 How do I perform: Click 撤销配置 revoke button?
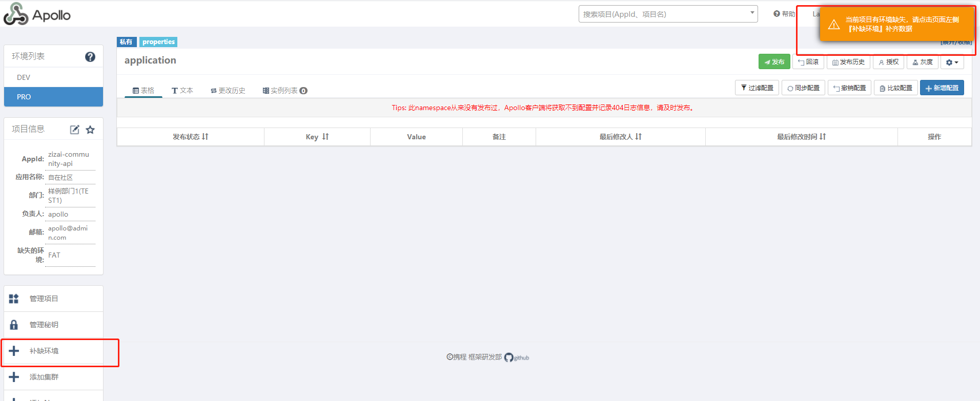(849, 88)
